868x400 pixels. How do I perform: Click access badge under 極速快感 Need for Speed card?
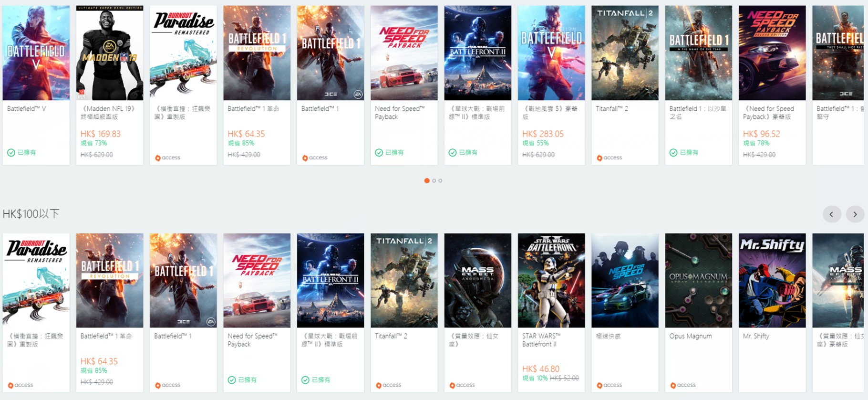(609, 385)
